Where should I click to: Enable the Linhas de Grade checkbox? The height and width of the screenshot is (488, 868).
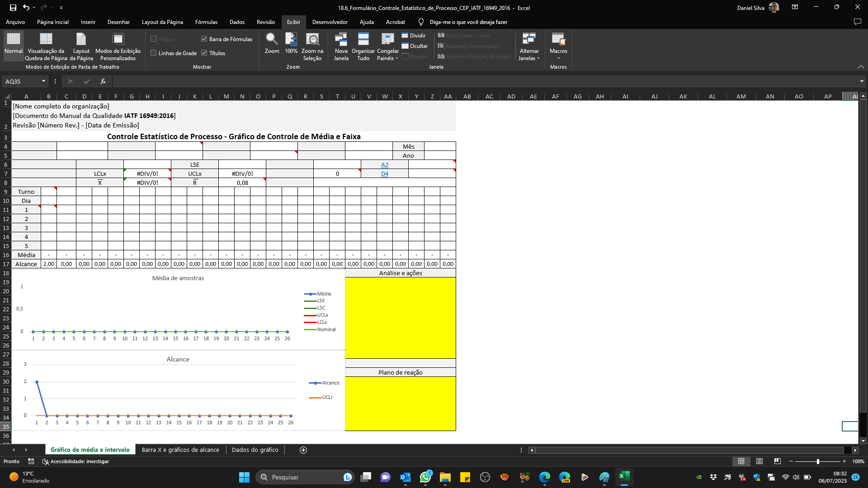[x=154, y=53]
